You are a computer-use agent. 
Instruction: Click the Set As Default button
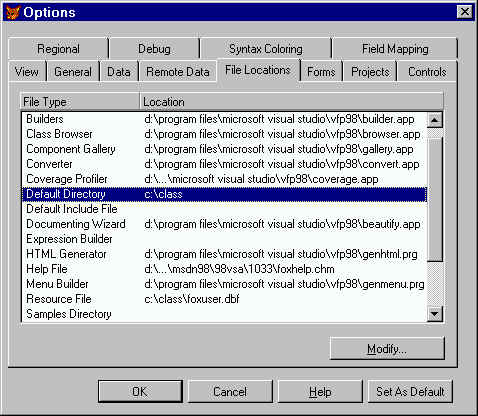point(410,391)
